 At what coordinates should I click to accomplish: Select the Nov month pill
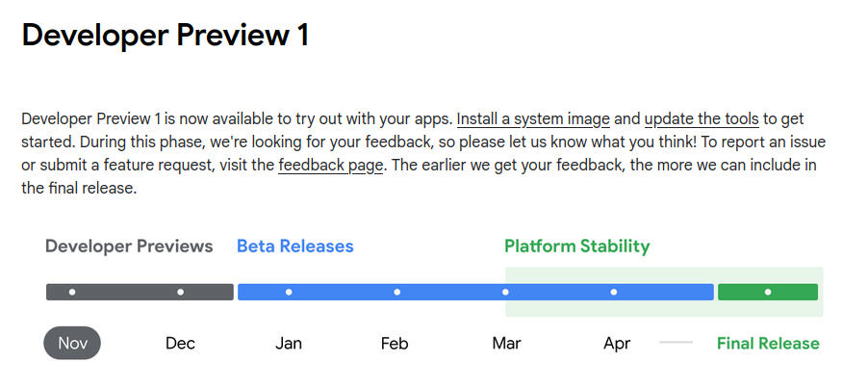[72, 343]
